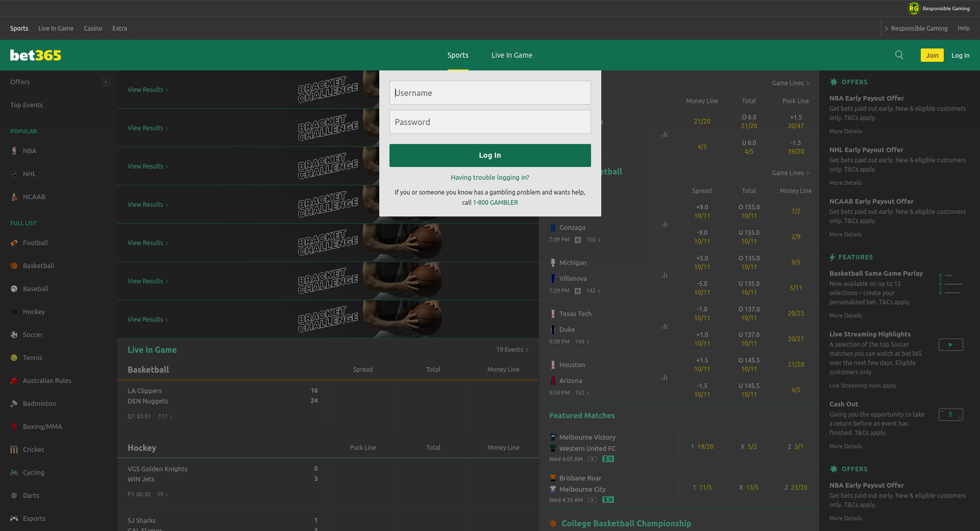The width and height of the screenshot is (980, 531).
Task: Open the Esports sidebar item
Action: tap(34, 518)
